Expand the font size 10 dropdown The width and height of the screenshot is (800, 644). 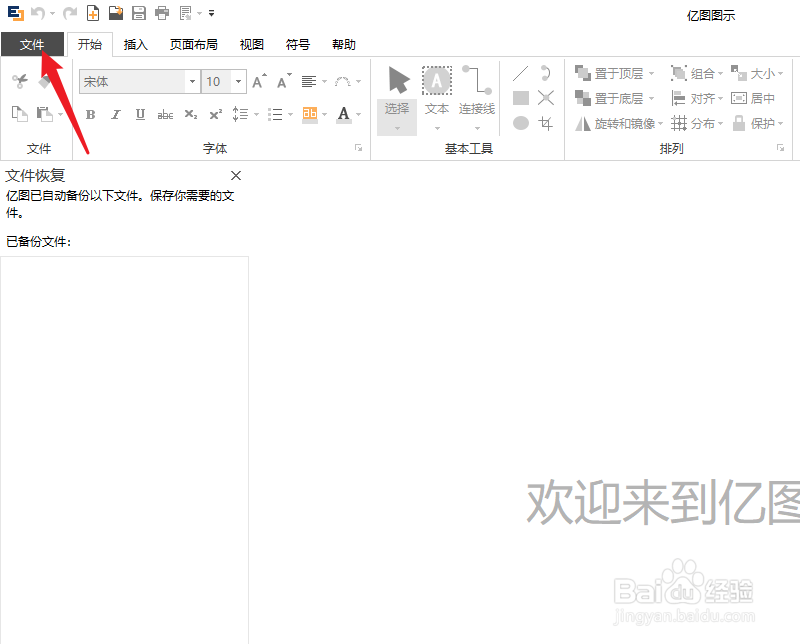point(238,81)
